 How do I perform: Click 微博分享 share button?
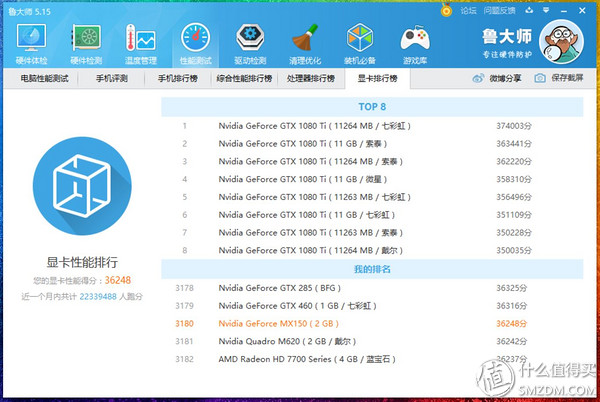pyautogui.click(x=497, y=78)
